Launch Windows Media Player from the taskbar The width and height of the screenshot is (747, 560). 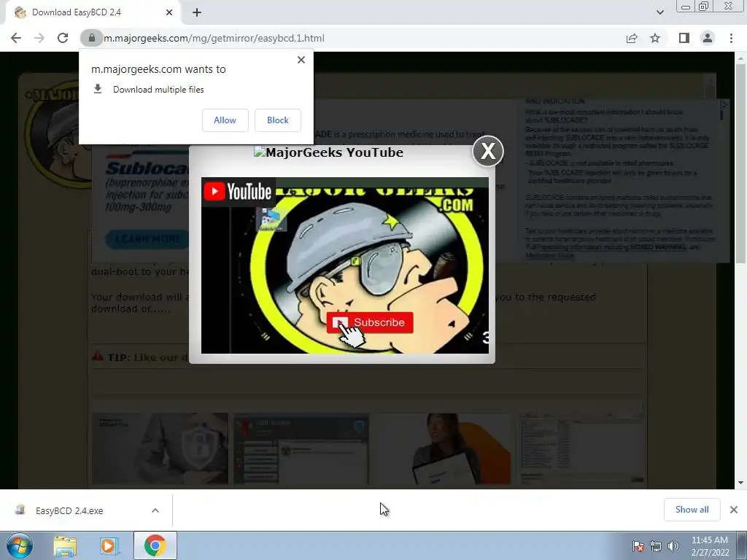tap(109, 546)
